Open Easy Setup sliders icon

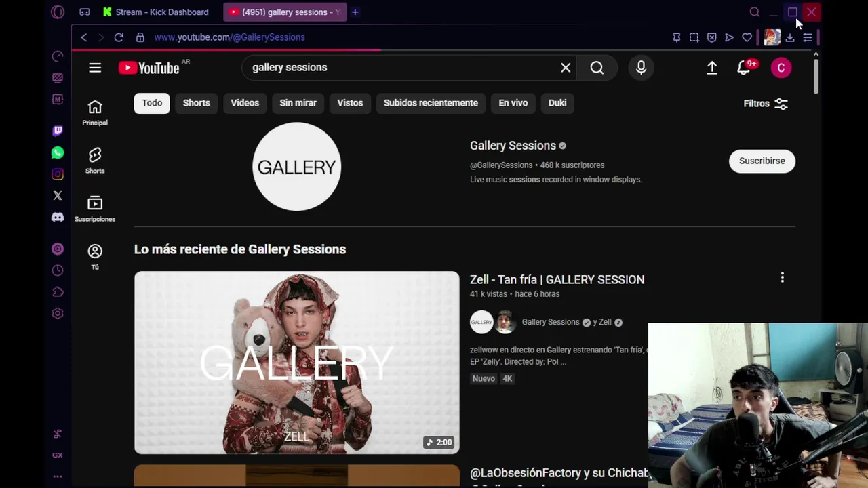coord(808,38)
